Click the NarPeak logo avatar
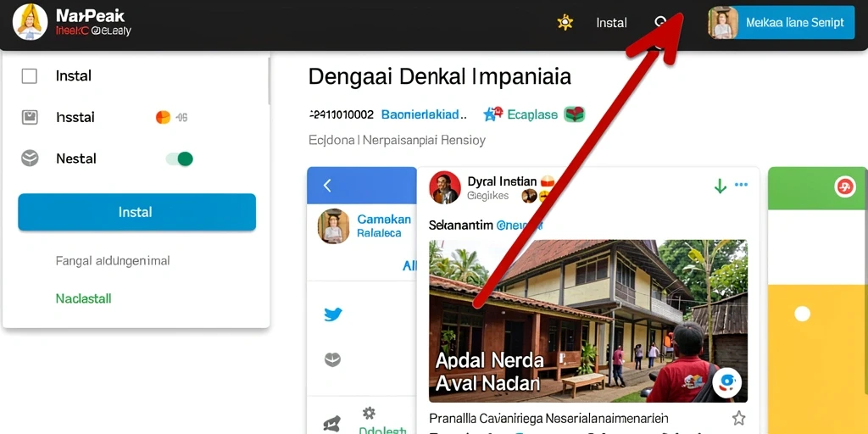Screen dimensions: 868x434 [x=30, y=22]
